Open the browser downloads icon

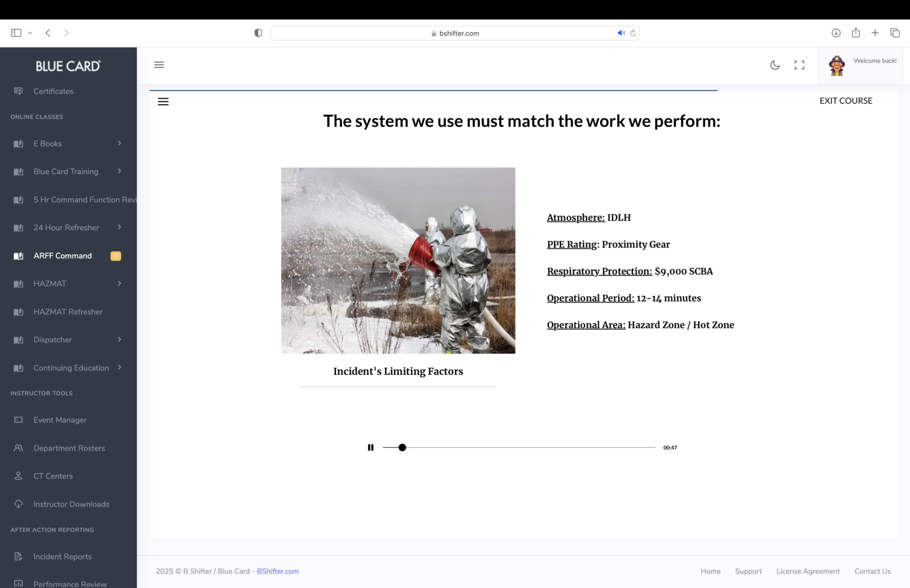tap(836, 33)
